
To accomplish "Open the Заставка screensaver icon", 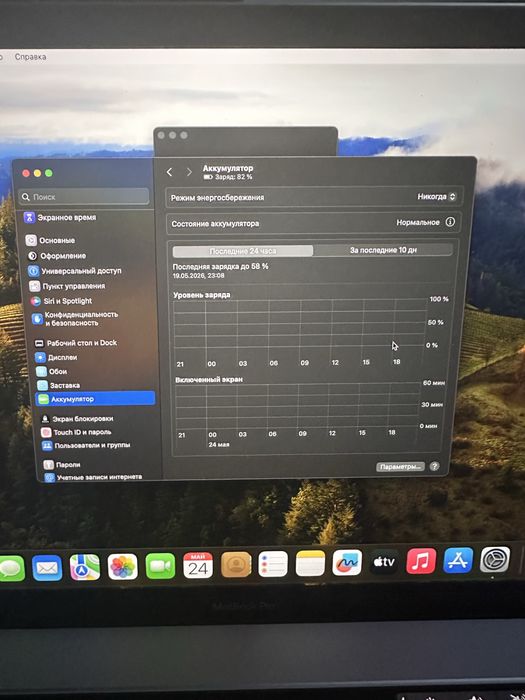I will [42, 385].
